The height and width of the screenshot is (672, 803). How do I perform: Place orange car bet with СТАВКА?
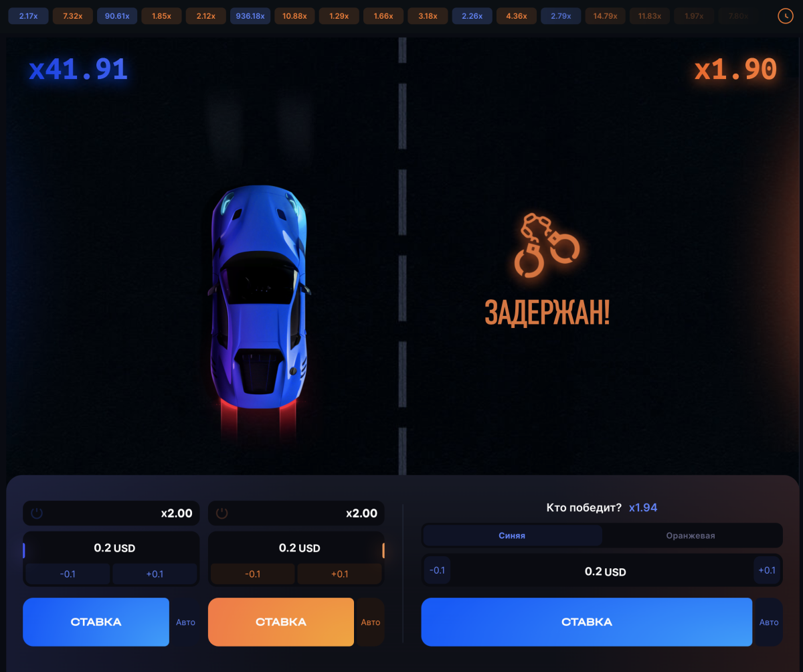click(281, 622)
